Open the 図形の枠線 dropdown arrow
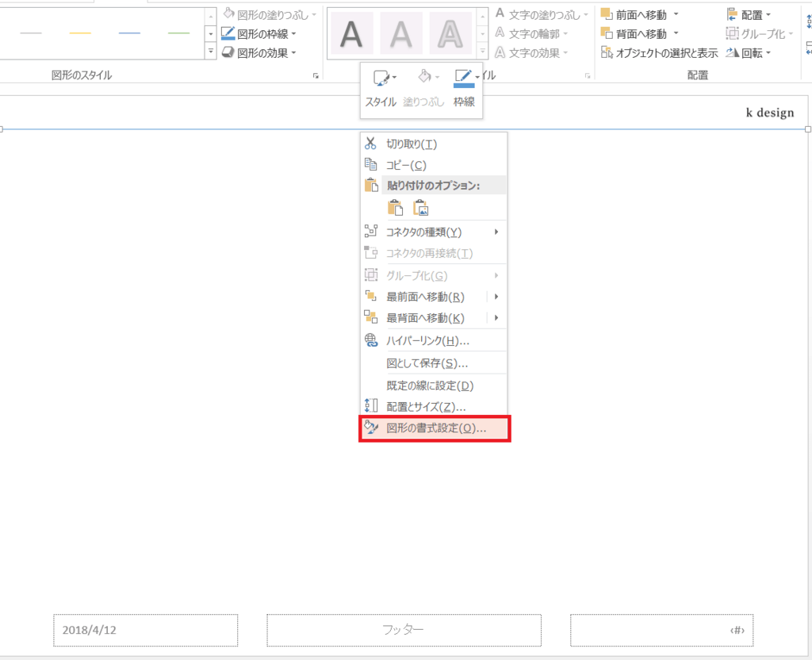The width and height of the screenshot is (812, 660). pos(293,34)
